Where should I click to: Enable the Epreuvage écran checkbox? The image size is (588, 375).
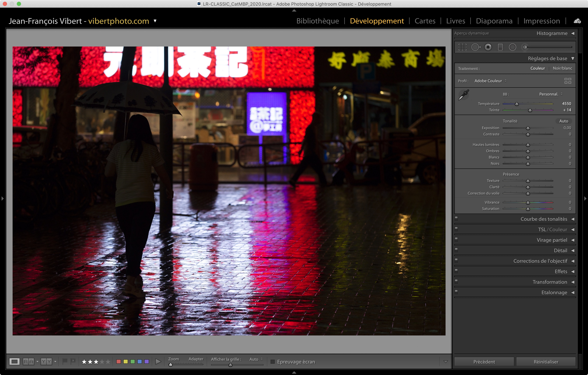pos(272,362)
